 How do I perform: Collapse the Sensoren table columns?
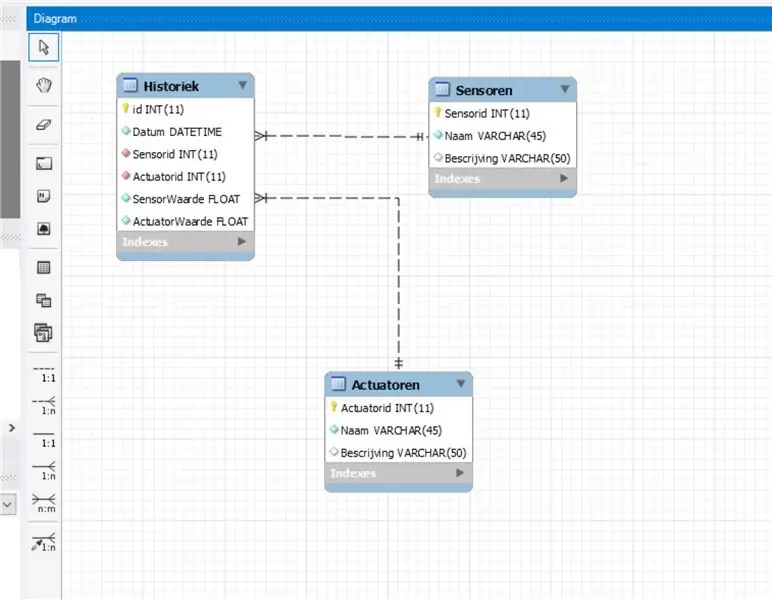565,89
